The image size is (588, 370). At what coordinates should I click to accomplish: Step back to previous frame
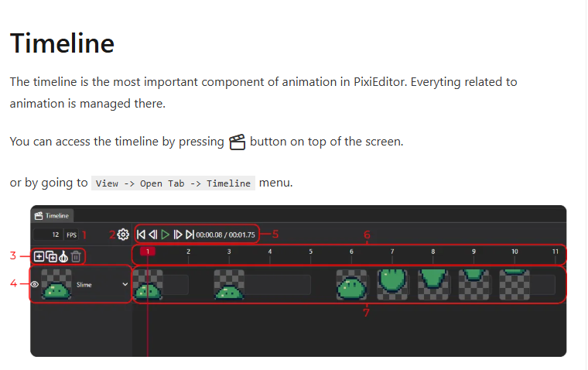pyautogui.click(x=152, y=234)
